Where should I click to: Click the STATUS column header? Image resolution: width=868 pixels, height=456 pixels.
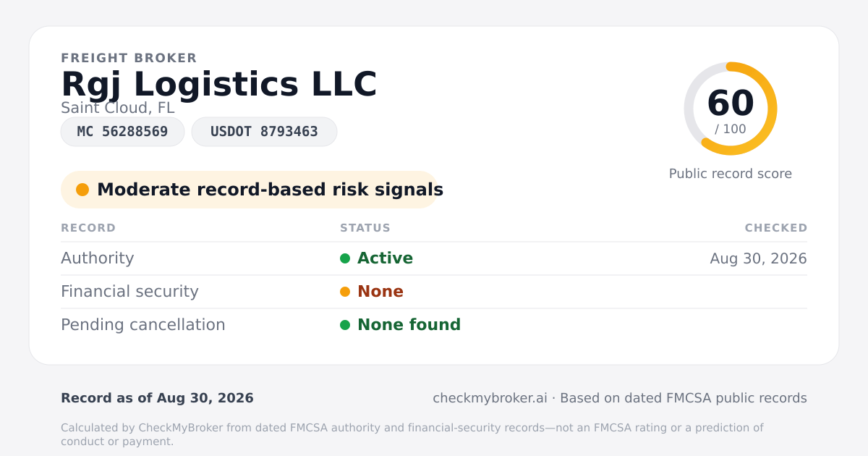pos(365,228)
